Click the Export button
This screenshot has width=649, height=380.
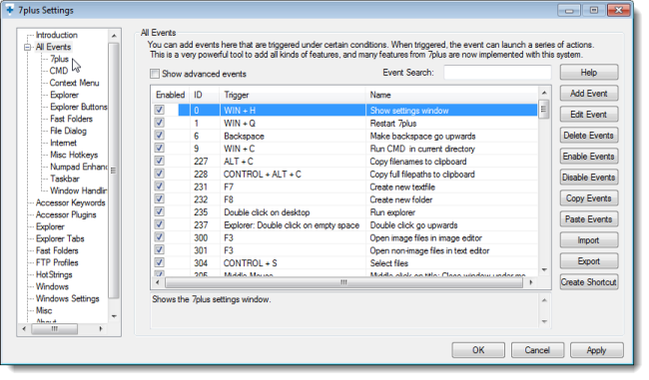pyautogui.click(x=589, y=261)
